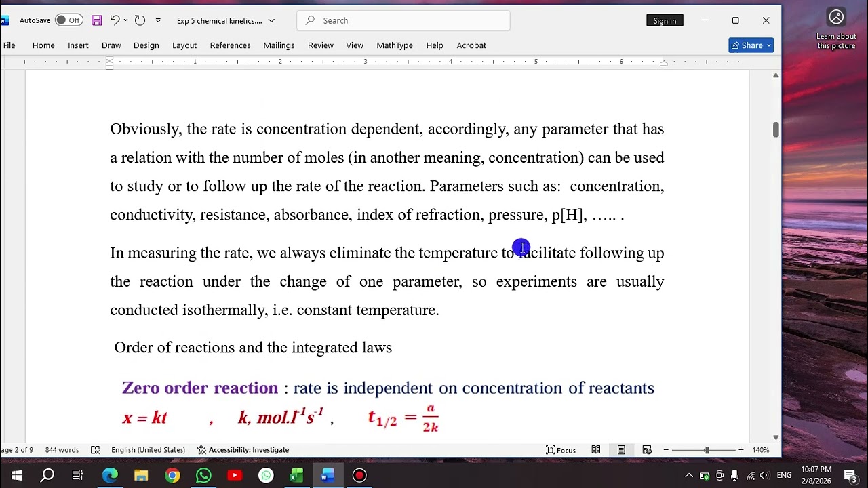Click the zoom out minus button
868x488 pixels.
coord(666,450)
